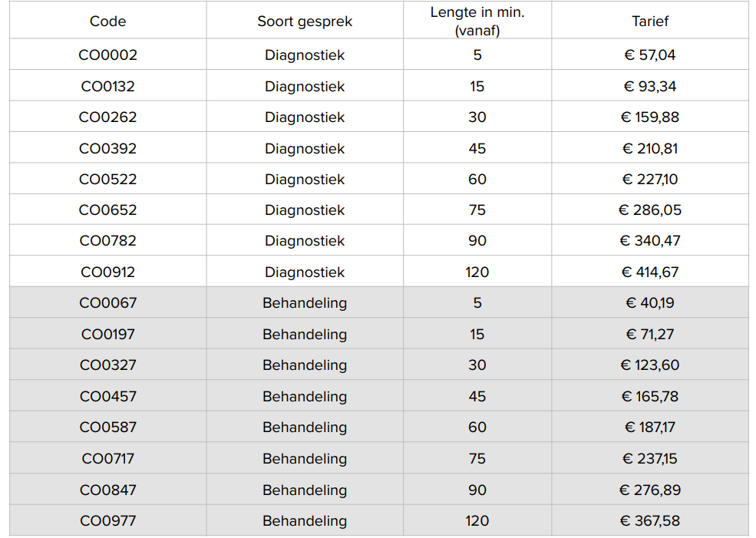Click the € 71,27 tariff cell
The height and width of the screenshot is (538, 756).
coord(649,334)
